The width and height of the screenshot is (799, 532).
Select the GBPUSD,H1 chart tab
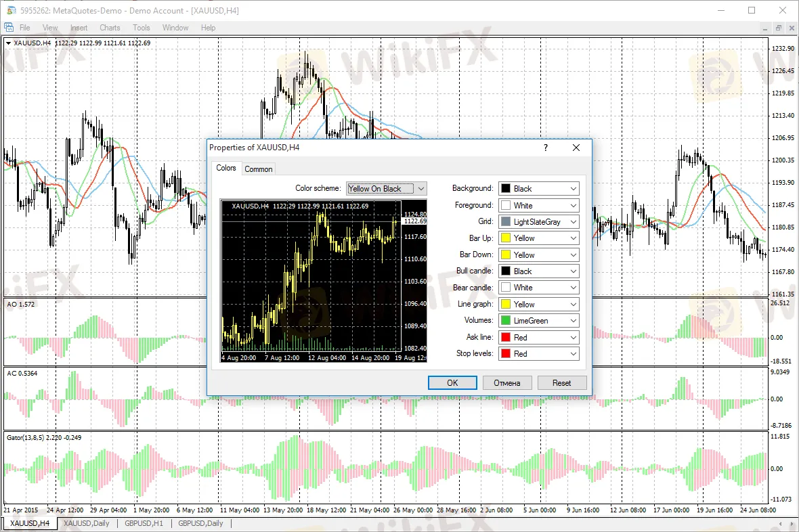[143, 523]
